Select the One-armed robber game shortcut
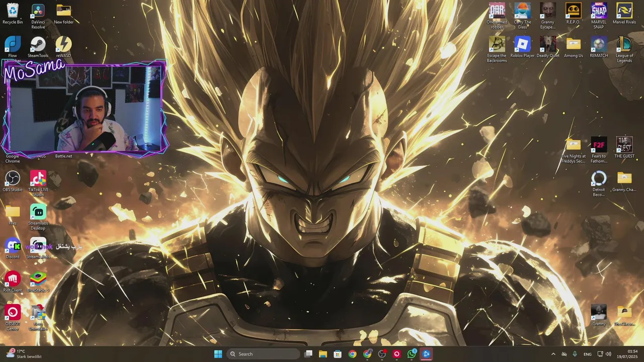The height and width of the screenshot is (362, 644). click(497, 16)
